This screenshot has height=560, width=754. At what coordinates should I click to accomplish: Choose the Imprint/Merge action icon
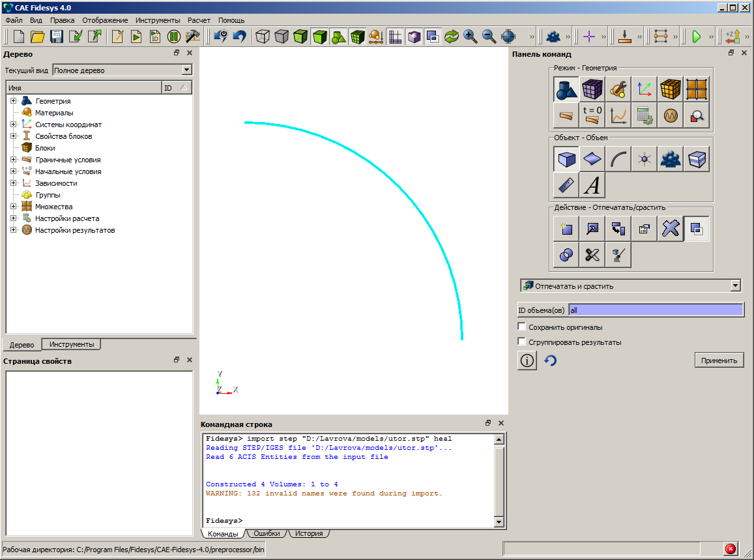696,229
